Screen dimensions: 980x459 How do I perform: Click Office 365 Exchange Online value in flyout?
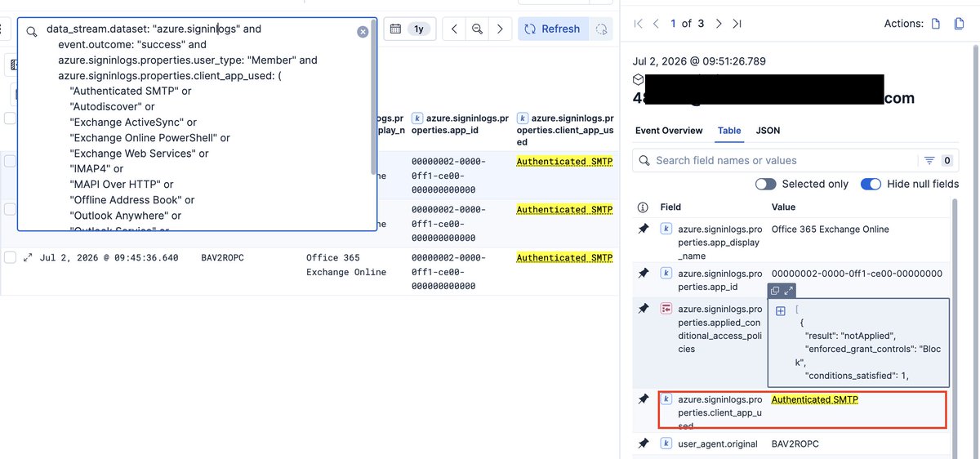point(830,229)
